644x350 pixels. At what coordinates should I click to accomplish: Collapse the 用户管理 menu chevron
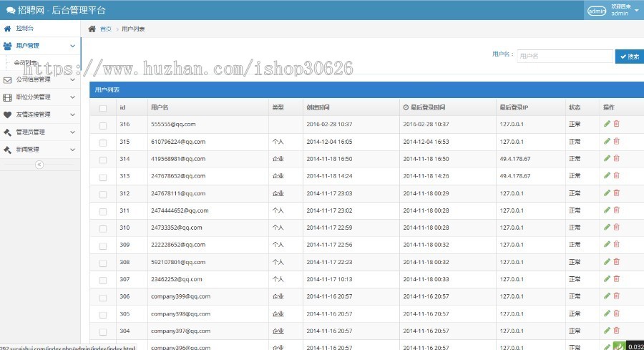tap(72, 46)
